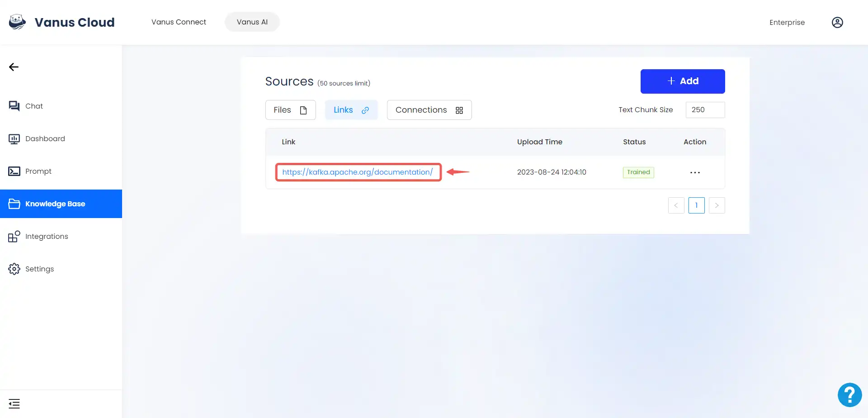The height and width of the screenshot is (418, 868).
Task: Click the Sources heading
Action: tap(289, 81)
